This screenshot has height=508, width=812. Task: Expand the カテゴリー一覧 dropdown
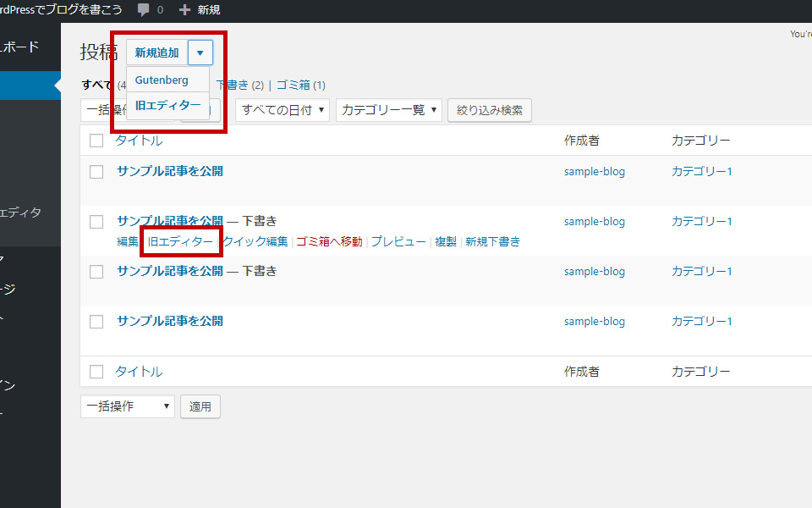(388, 110)
